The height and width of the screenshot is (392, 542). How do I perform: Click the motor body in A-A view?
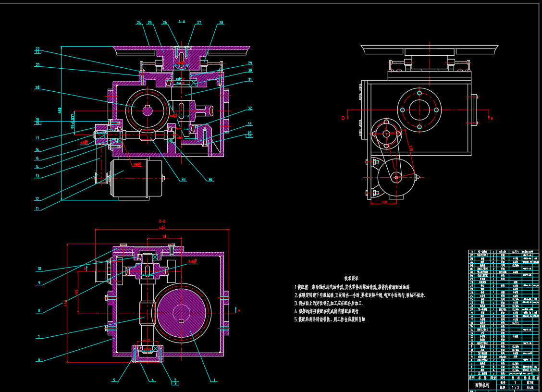[x=136, y=178]
